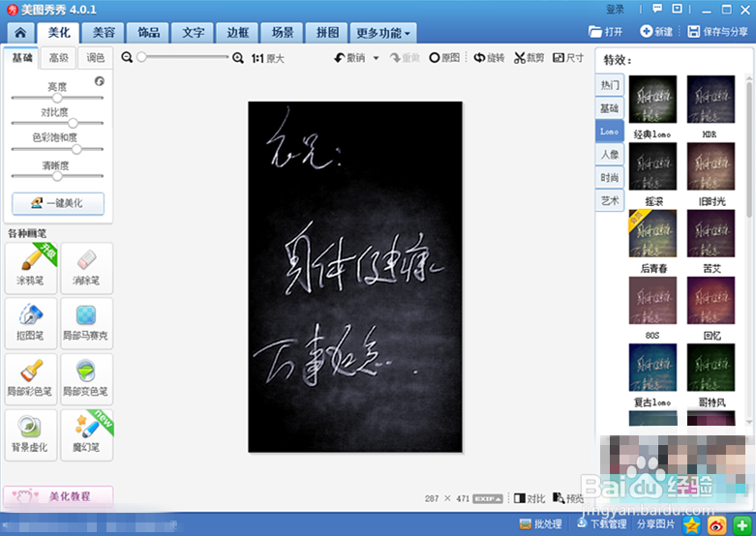Select the 艺术 effects category
Screen dimensions: 756x536
coord(610,200)
